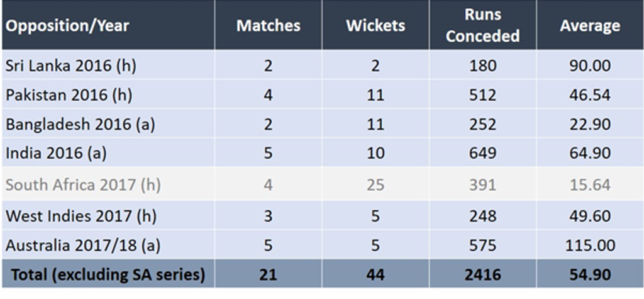Image resolution: width=644 pixels, height=299 pixels.
Task: Select the Bangladesh 2016 (a) row label
Action: coord(80,124)
